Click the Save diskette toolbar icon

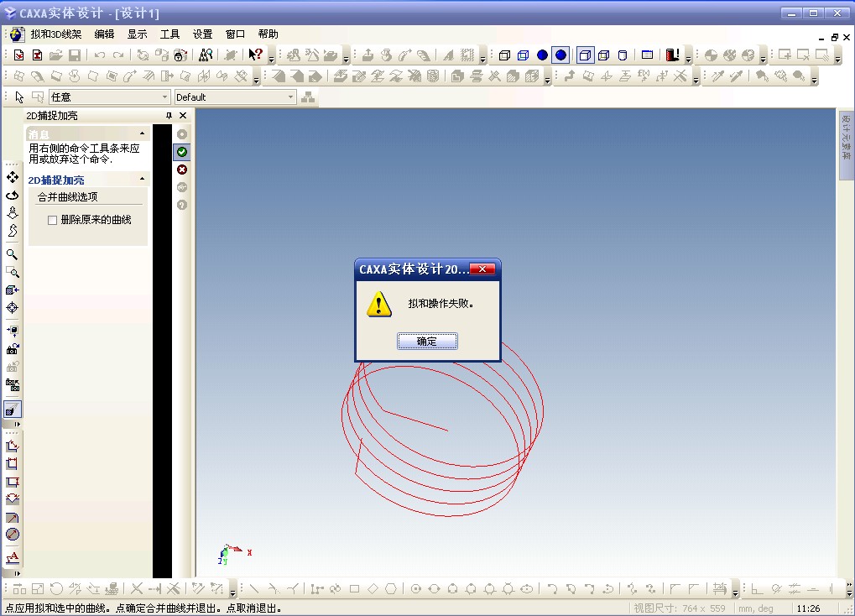click(x=75, y=55)
